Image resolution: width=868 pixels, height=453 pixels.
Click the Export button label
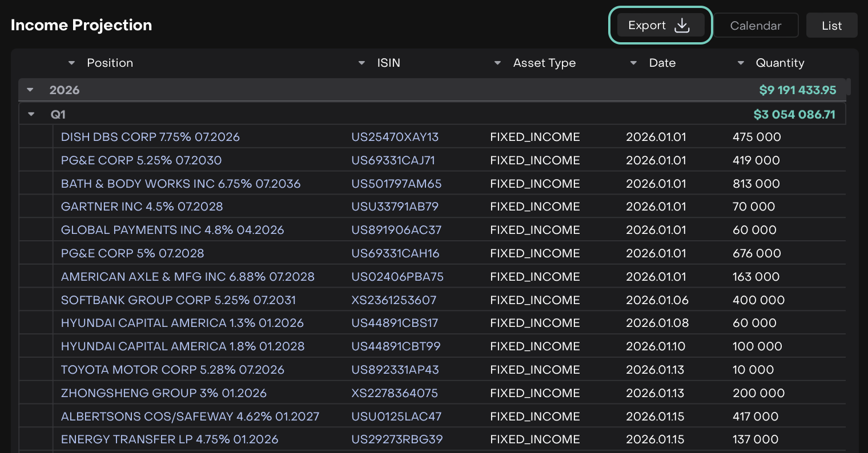[x=647, y=26]
